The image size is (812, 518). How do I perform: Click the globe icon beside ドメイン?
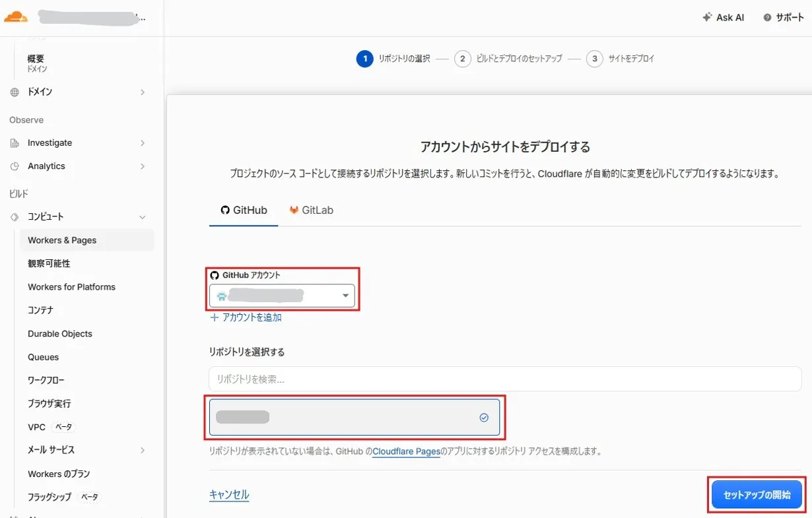pos(15,92)
